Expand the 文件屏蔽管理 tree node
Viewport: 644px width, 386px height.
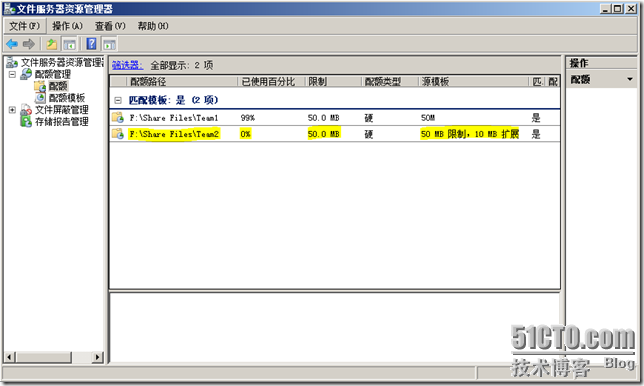point(12,110)
